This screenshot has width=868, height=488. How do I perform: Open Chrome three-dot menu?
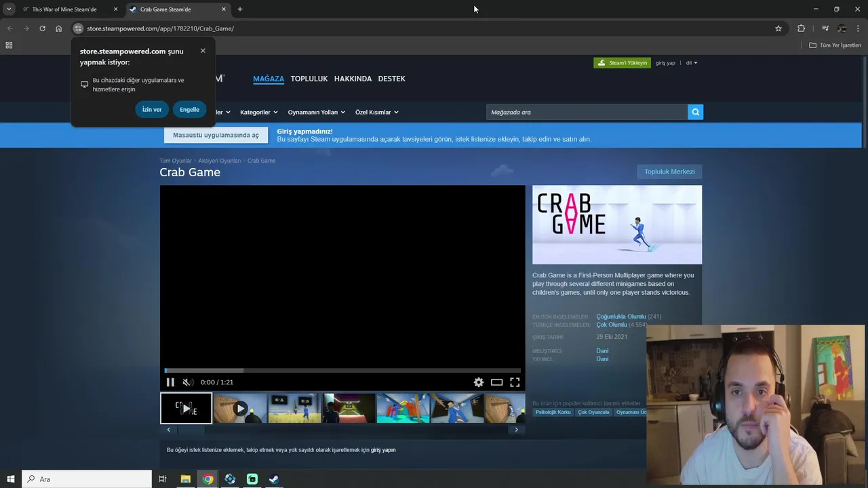(859, 28)
